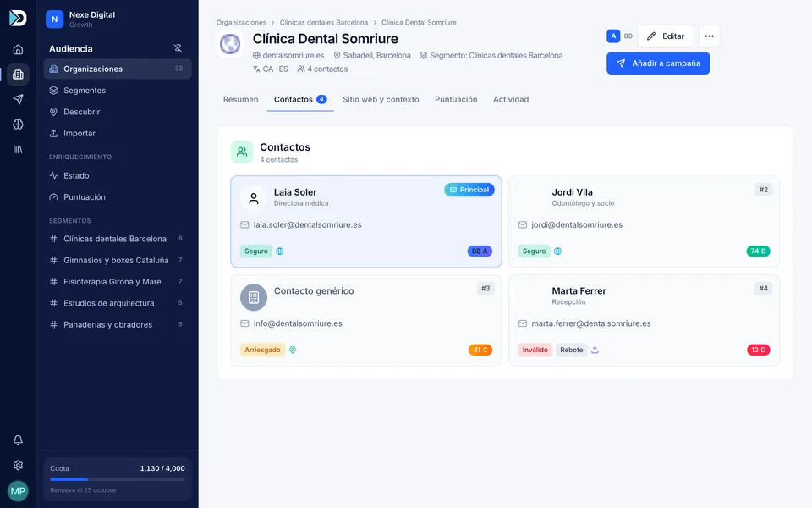Click the Editar button
The height and width of the screenshot is (508, 812).
(x=666, y=36)
